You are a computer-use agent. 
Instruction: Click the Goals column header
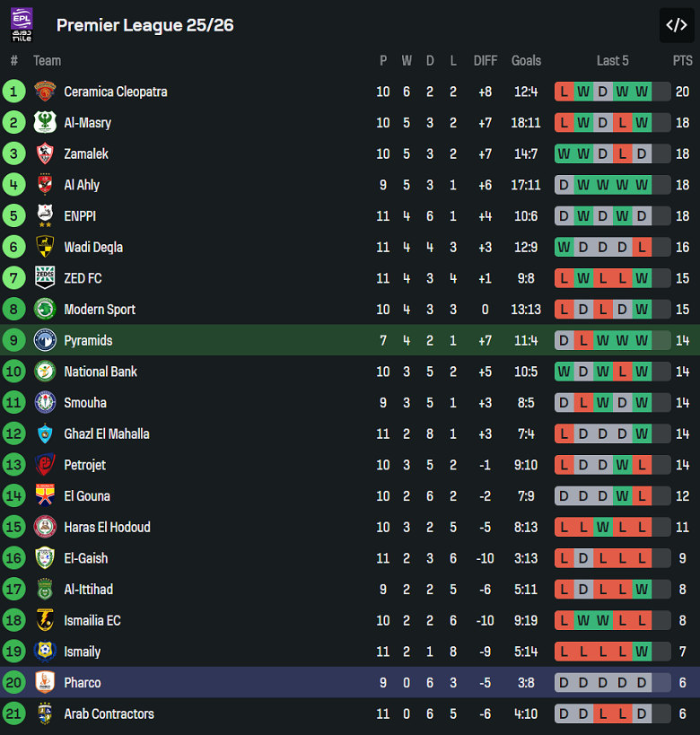[526, 61]
